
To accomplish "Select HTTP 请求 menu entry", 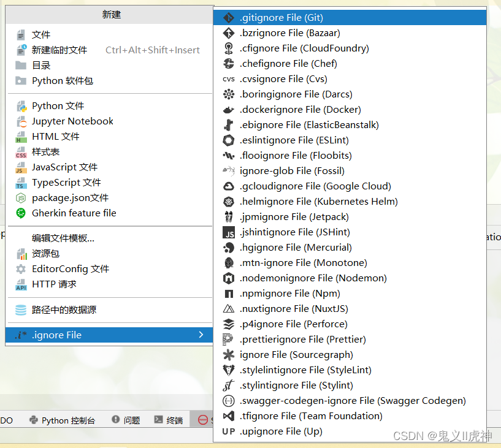I will [x=109, y=284].
